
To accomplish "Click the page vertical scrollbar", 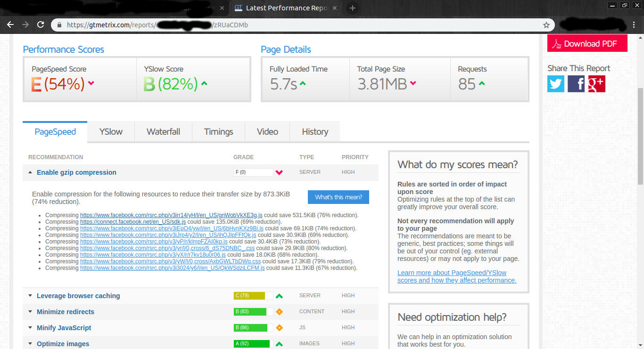I will point(640,137).
